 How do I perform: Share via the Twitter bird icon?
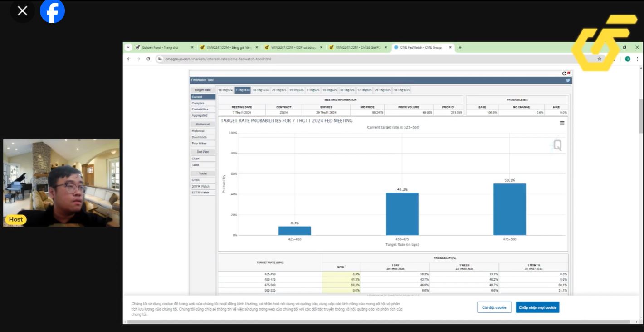(x=568, y=80)
